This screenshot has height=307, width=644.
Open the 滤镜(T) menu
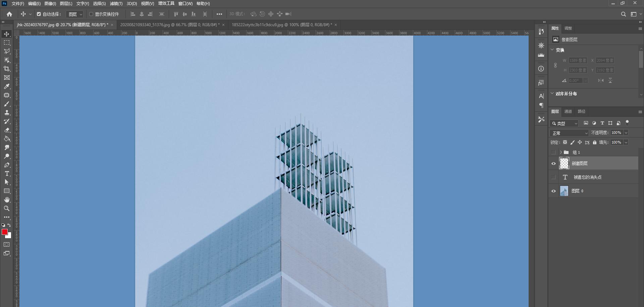click(x=116, y=4)
